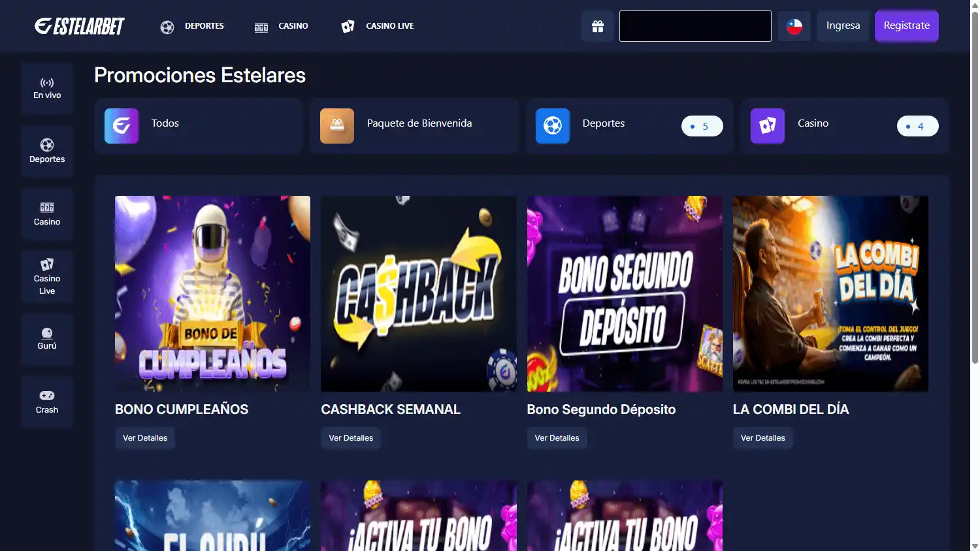Click the slot machine icon beside CASINO
The width and height of the screenshot is (980, 551).
pos(261,27)
